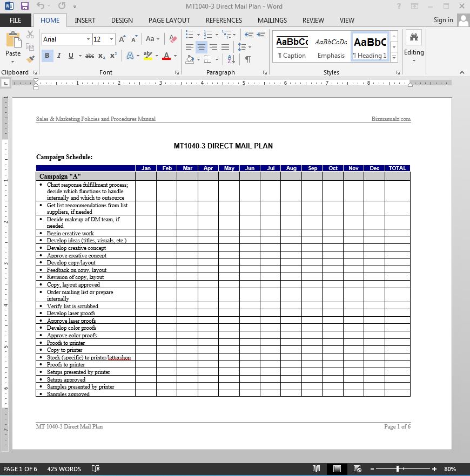Click the ruler tab selector icon
Viewport: 470px width, 476px height.
point(5,84)
